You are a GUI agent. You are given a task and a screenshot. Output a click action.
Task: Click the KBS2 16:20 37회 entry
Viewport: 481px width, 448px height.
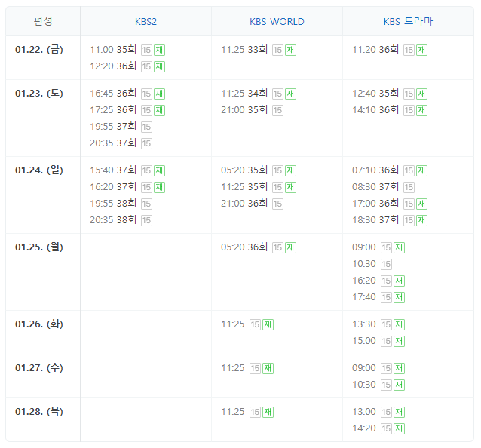click(113, 187)
